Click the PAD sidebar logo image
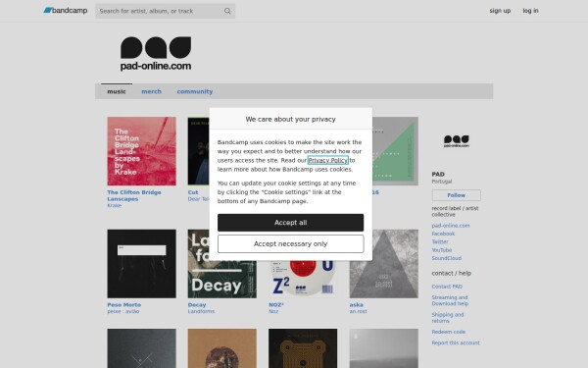 [x=456, y=140]
